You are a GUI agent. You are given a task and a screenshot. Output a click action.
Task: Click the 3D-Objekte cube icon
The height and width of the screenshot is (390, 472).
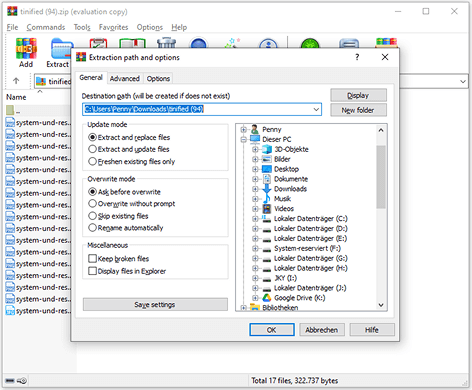pyautogui.click(x=267, y=149)
